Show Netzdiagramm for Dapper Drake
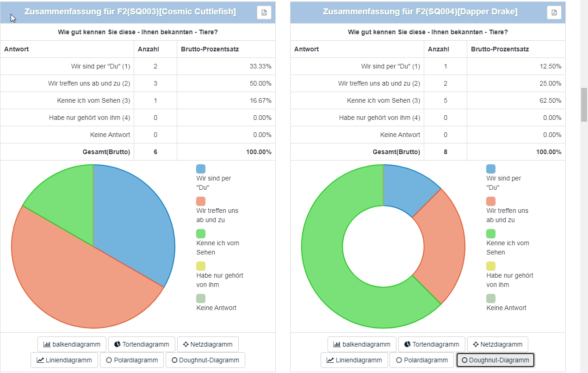Screen dimensions: 588x373 [x=498, y=344]
